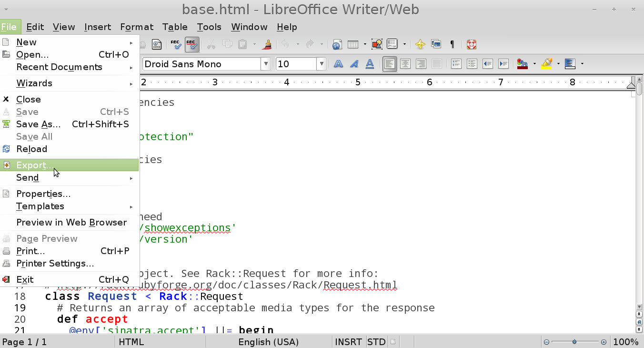Click the Font Name field Droid Sans Mono
644x348 pixels.
tap(201, 64)
